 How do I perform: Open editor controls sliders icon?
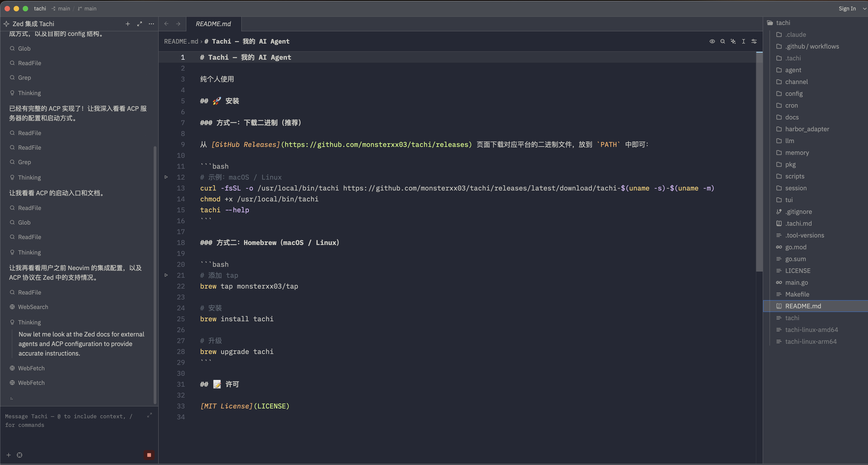(x=754, y=42)
